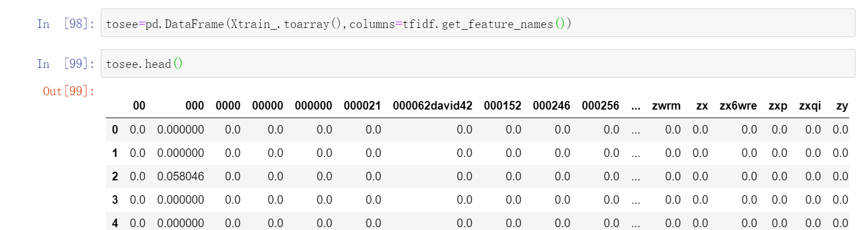Click the ellipsis column header
868x230 pixels.
(x=636, y=106)
